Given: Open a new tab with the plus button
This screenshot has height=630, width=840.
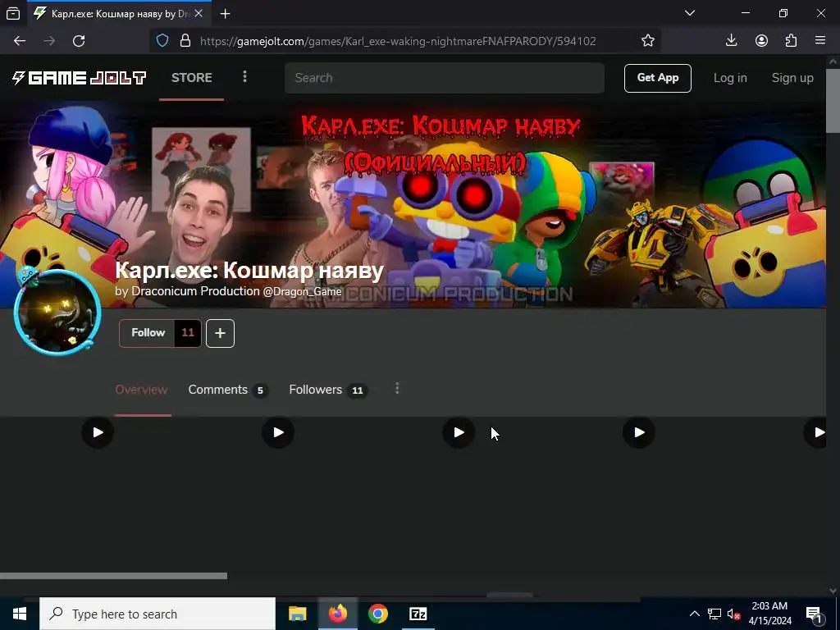Looking at the screenshot, I should coord(225,14).
